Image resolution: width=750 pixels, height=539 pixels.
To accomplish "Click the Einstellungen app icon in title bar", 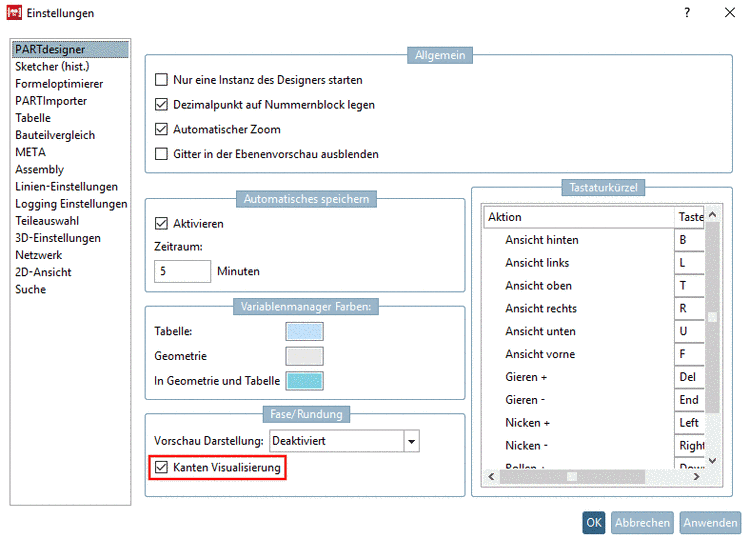I will (x=14, y=12).
